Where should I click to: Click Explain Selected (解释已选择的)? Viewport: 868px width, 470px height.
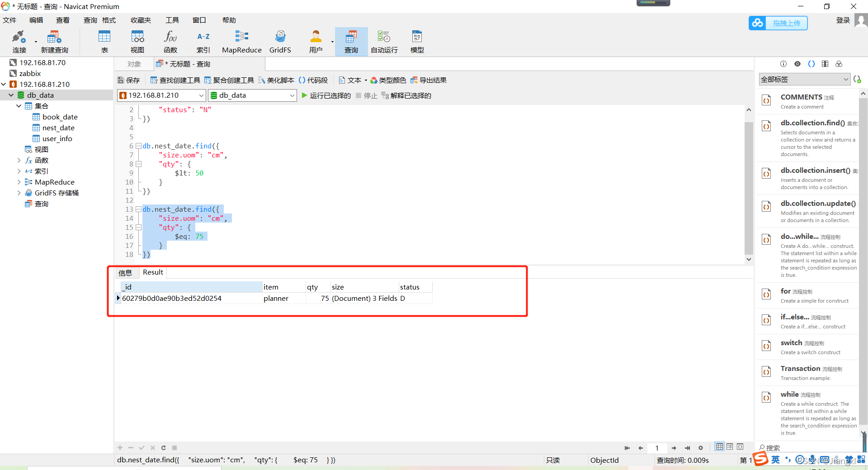point(406,95)
